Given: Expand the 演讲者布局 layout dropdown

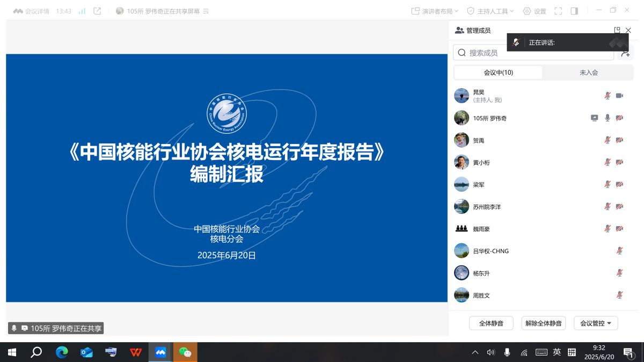Looking at the screenshot, I should pyautogui.click(x=433, y=11).
